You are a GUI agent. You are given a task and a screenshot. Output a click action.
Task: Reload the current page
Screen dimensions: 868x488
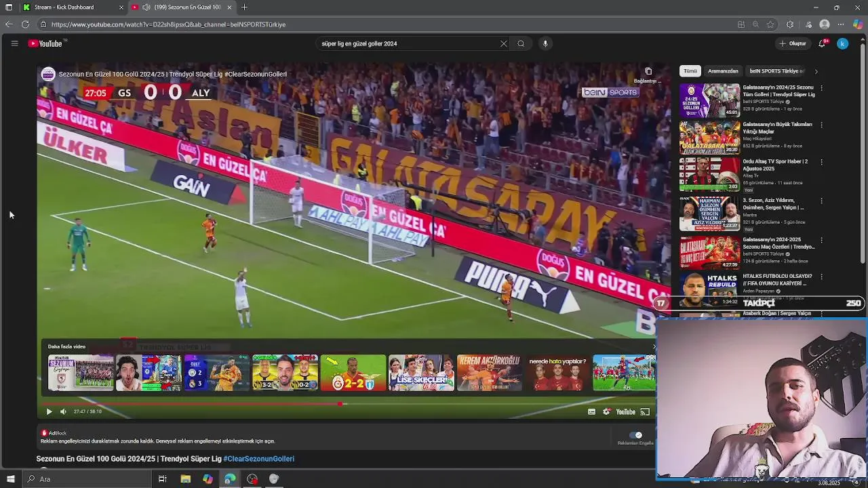[25, 24]
